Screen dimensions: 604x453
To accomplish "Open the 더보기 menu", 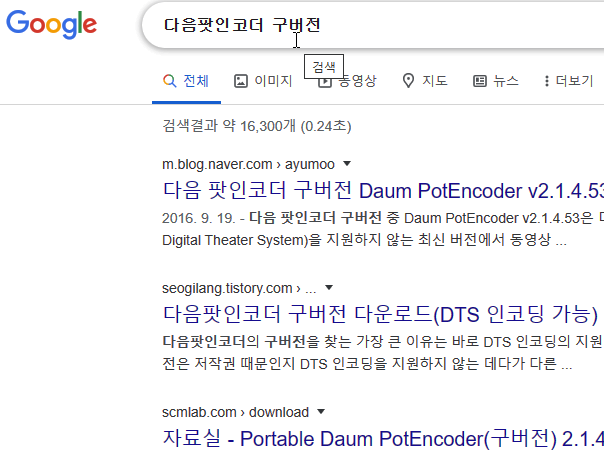I will [x=569, y=81].
